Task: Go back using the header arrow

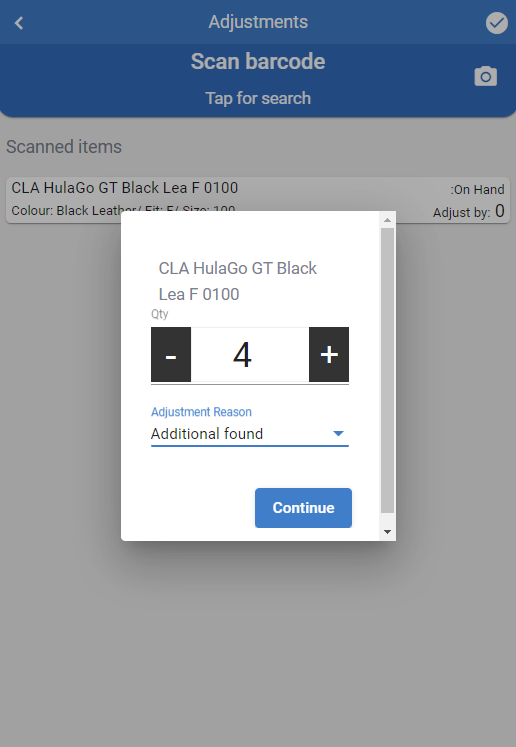Action: coord(19,22)
